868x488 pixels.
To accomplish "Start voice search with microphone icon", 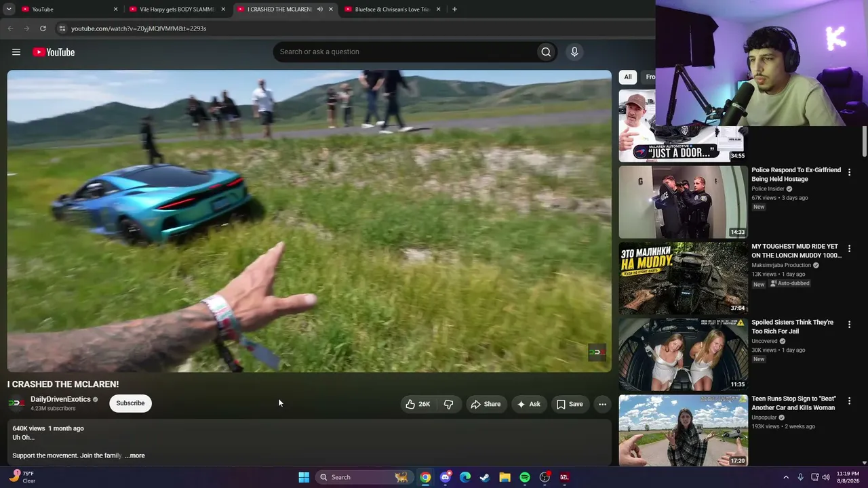I will [574, 52].
